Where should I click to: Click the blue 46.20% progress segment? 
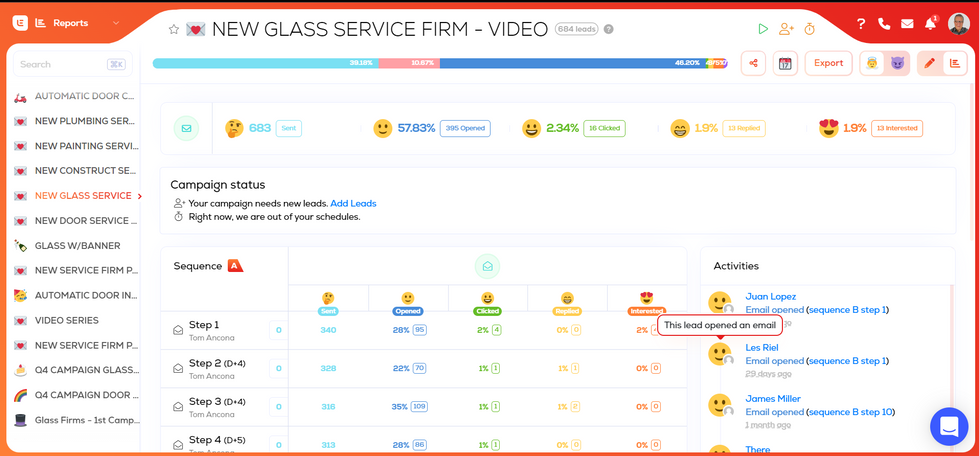click(x=573, y=63)
